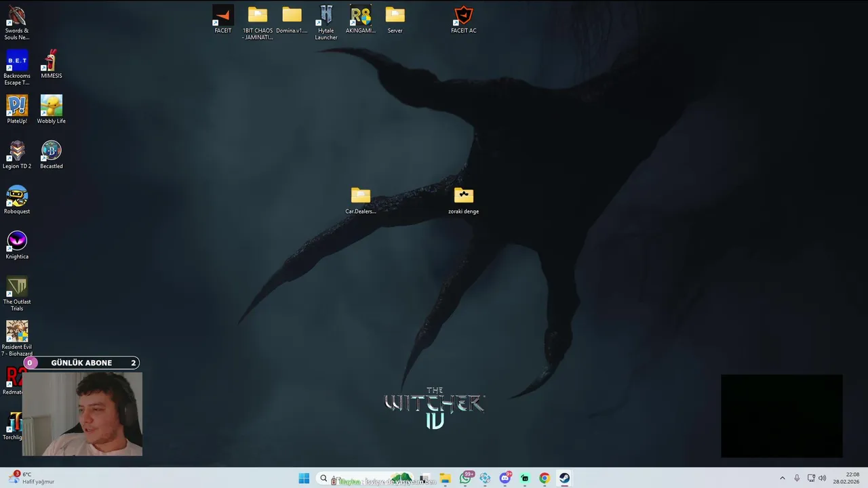This screenshot has width=868, height=488.
Task: Open the FACEIT desktop shortcut
Action: coord(223,20)
